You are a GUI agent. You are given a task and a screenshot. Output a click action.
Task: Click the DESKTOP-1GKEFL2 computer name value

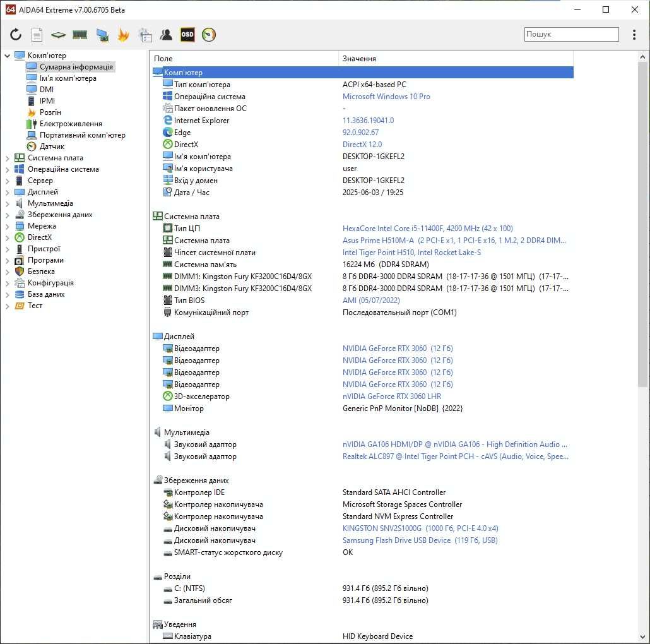click(x=373, y=157)
